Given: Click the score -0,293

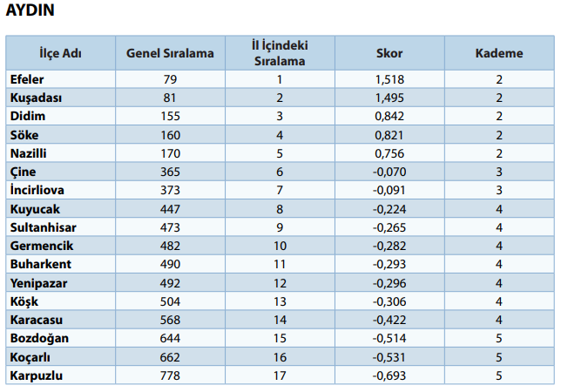Looking at the screenshot, I should point(389,264).
